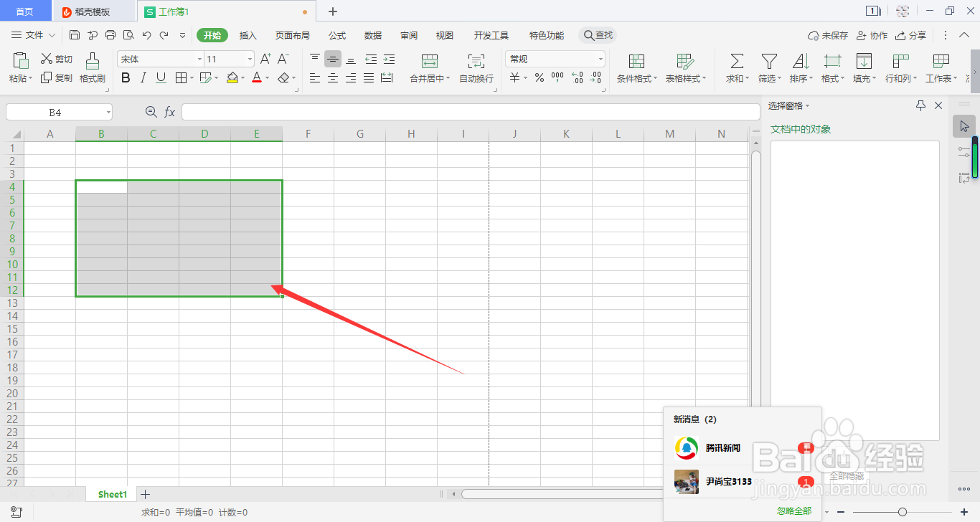Open the fill color bucket swatch
The image size is (980, 522).
[232, 77]
